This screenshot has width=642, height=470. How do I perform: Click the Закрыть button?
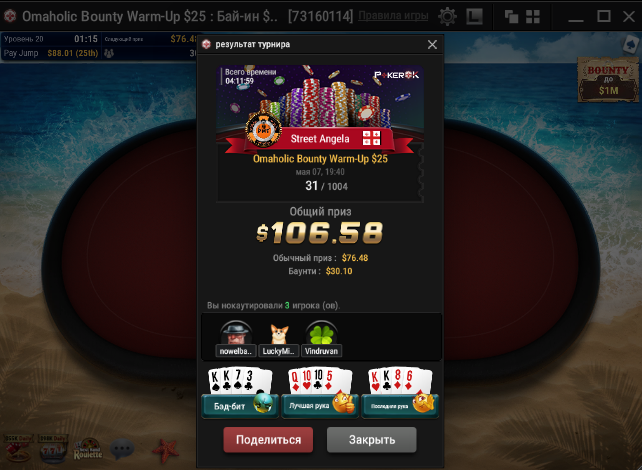pyautogui.click(x=371, y=440)
